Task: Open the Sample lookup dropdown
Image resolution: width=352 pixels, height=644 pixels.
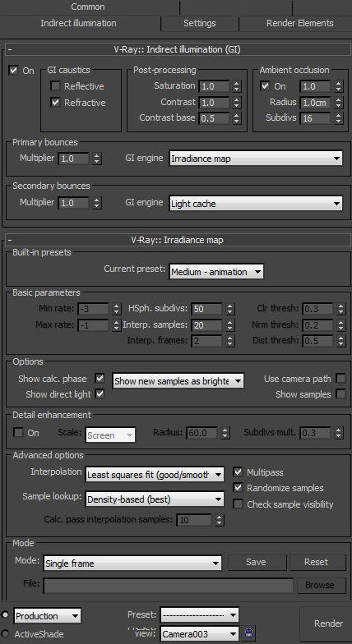Action: pos(155,499)
